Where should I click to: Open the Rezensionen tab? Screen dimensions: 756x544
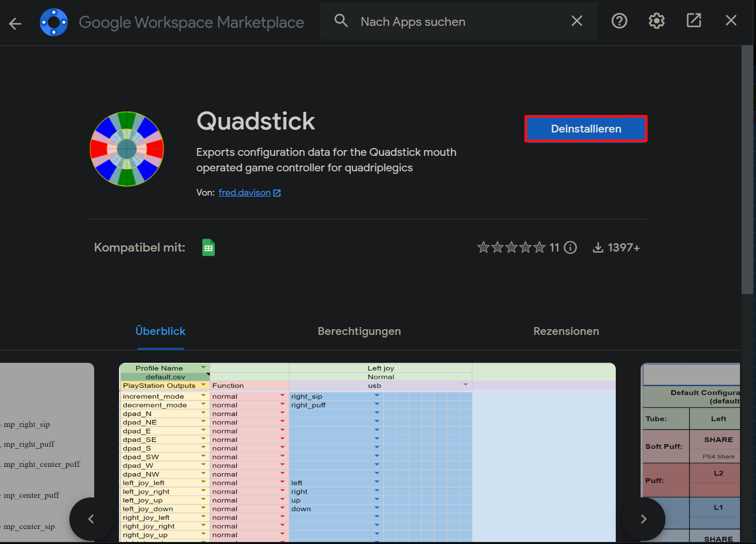coord(566,331)
